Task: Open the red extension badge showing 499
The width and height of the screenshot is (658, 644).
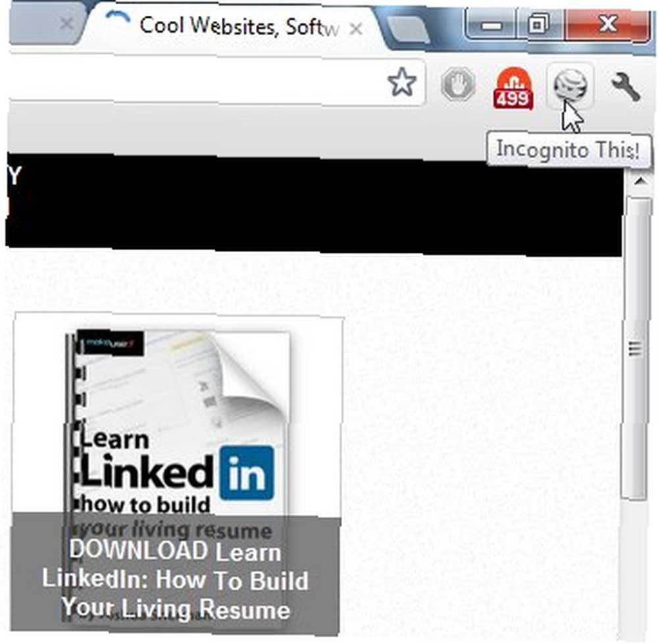Action: tap(513, 88)
